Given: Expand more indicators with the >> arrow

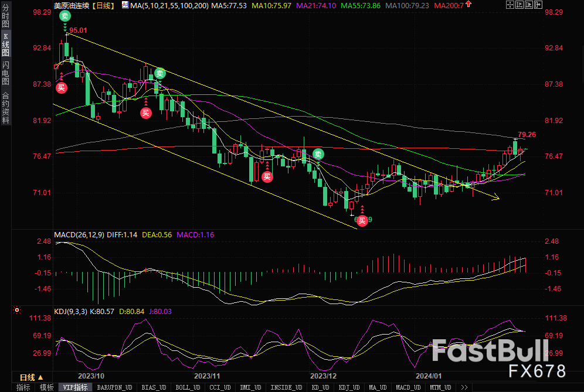Looking at the screenshot, I should 464,387.
